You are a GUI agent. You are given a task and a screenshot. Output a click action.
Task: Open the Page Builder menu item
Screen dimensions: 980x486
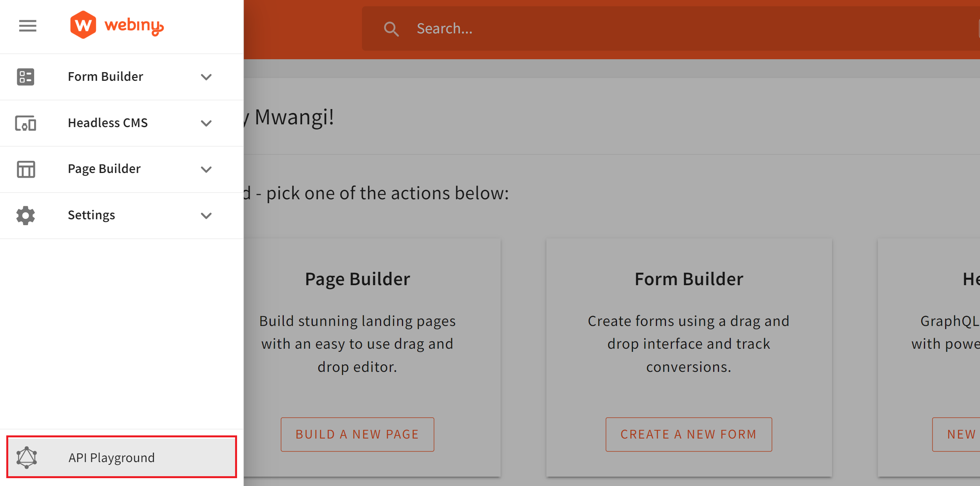[x=122, y=169]
